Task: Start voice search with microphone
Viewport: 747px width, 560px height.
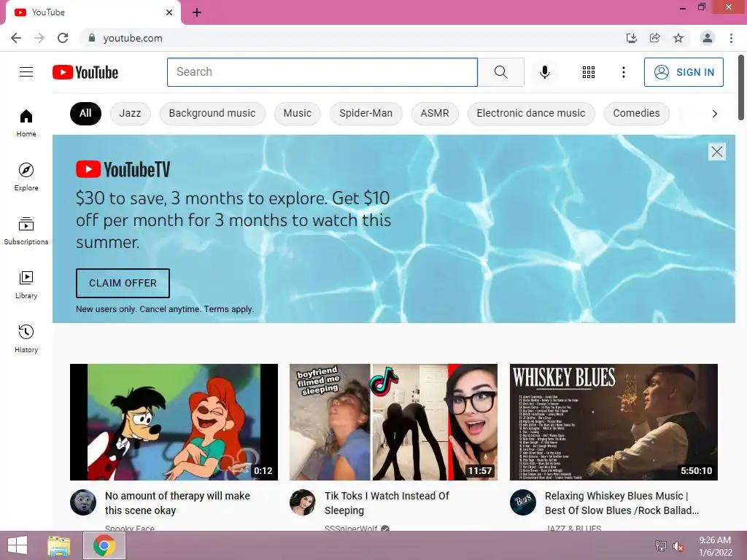Action: (544, 72)
